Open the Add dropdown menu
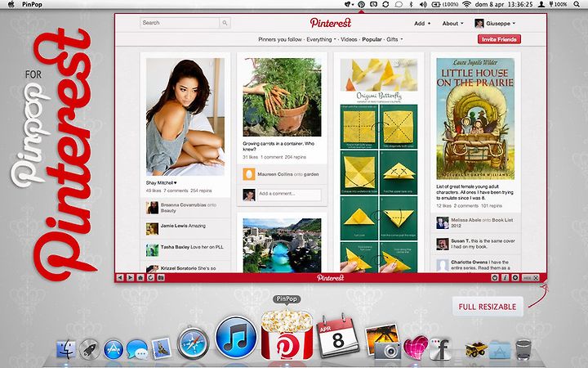The image size is (588, 368). pyautogui.click(x=422, y=23)
